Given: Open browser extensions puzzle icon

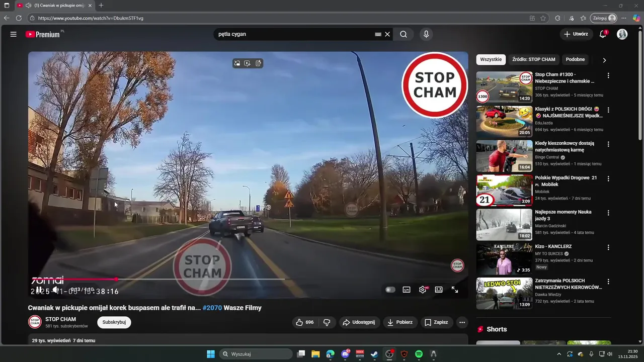Looking at the screenshot, I should coord(557,18).
